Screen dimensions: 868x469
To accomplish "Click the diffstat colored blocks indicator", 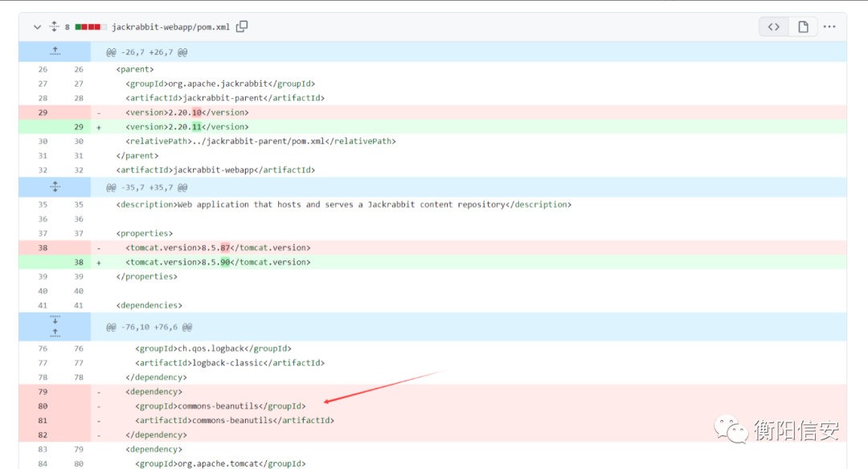I will click(91, 27).
